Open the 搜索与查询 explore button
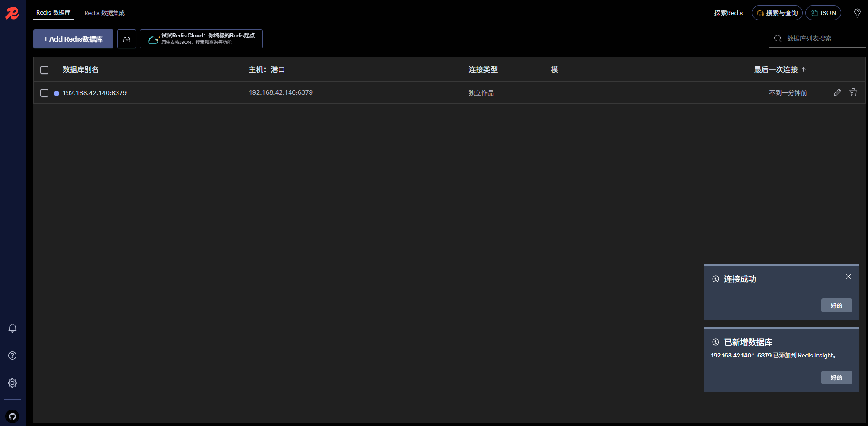868x426 pixels. (x=777, y=13)
